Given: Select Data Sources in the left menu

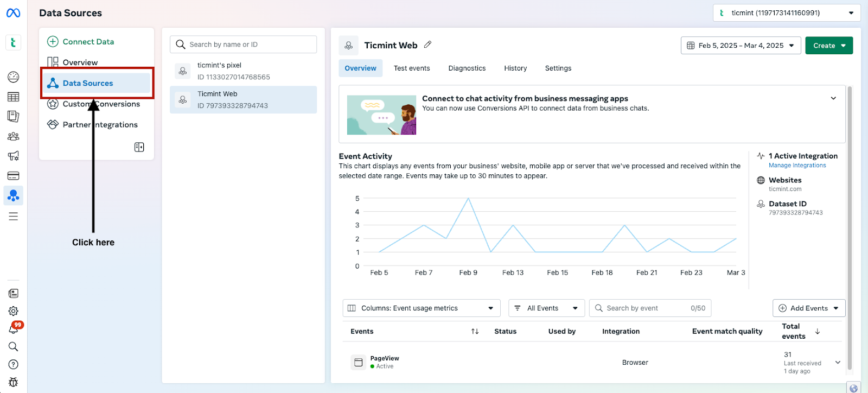Looking at the screenshot, I should 97,83.
